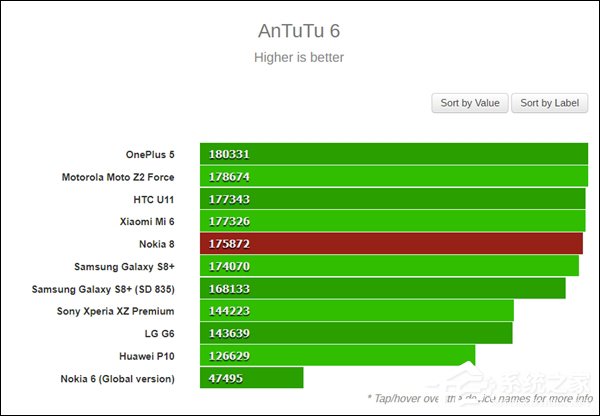The height and width of the screenshot is (416, 600).
Task: Click the bar showing 177326
Action: tap(393, 221)
